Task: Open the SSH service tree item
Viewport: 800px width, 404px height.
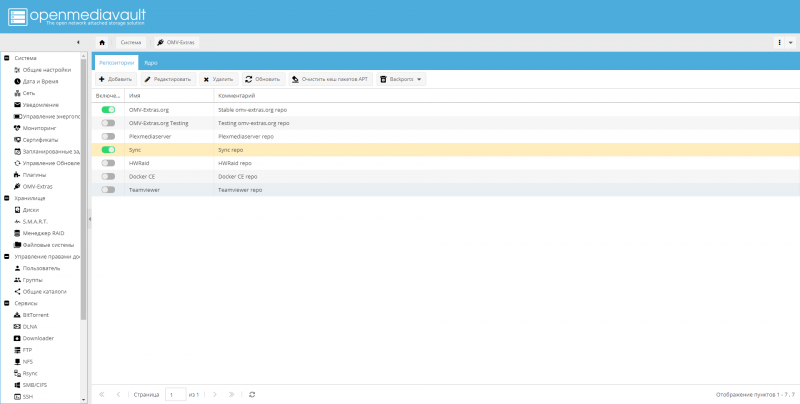Action: pyautogui.click(x=28, y=397)
